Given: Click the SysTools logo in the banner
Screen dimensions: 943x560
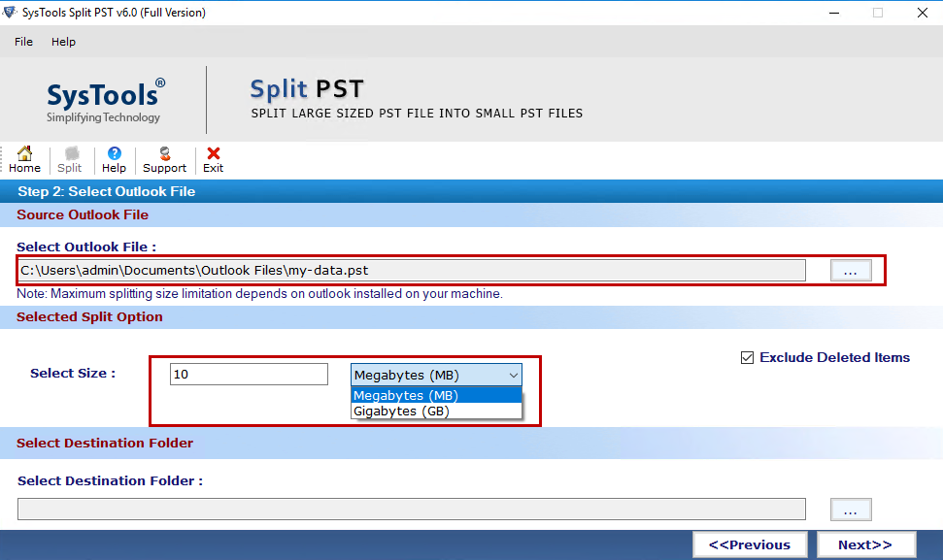Looking at the screenshot, I should [105, 100].
